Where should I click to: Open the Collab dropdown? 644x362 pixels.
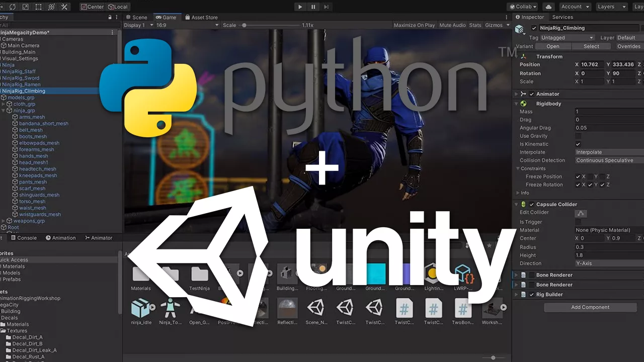pos(523,7)
